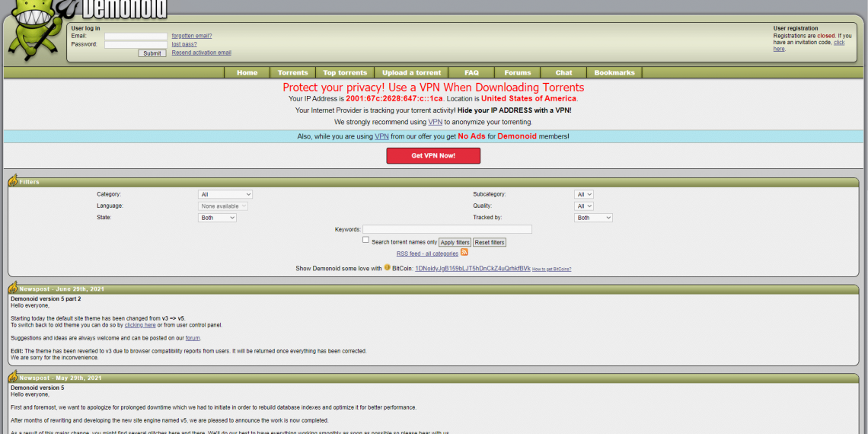Click VPN link in blue No Ads banner
The image size is (868, 434).
pos(381,136)
